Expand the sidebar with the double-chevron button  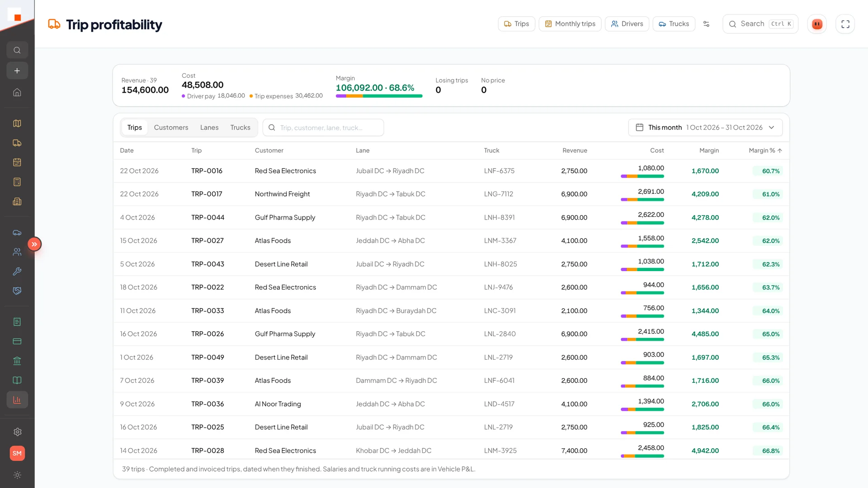click(x=34, y=244)
